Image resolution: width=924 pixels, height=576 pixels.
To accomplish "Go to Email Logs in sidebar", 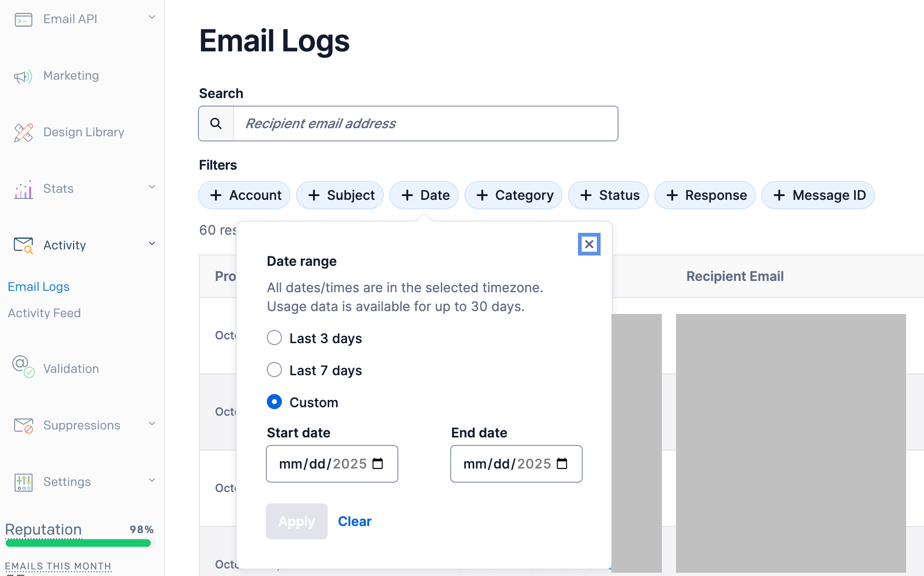I will pyautogui.click(x=39, y=287).
